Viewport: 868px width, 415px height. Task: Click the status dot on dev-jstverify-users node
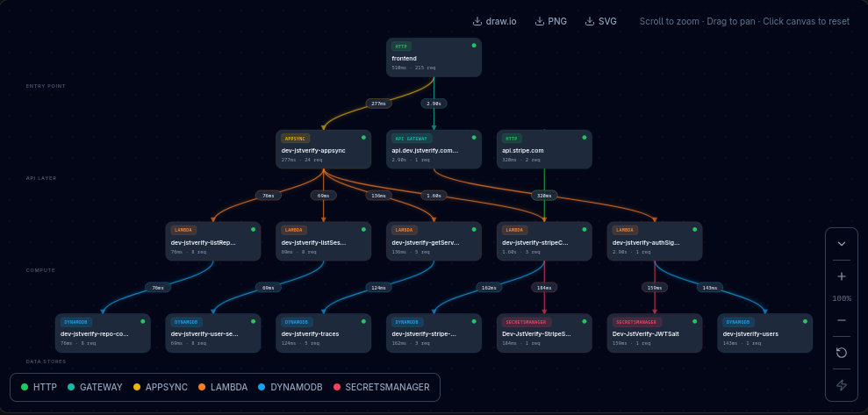805,321
